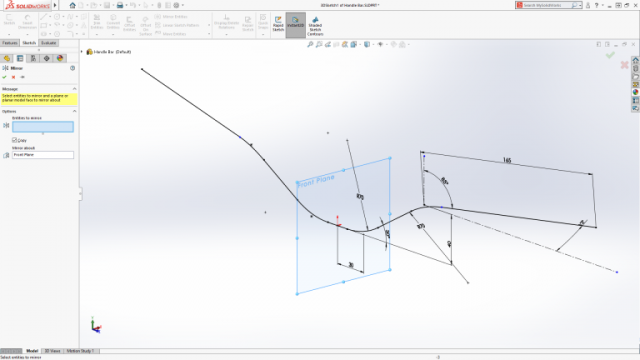Click the Entities to mirror selection box

(x=43, y=127)
